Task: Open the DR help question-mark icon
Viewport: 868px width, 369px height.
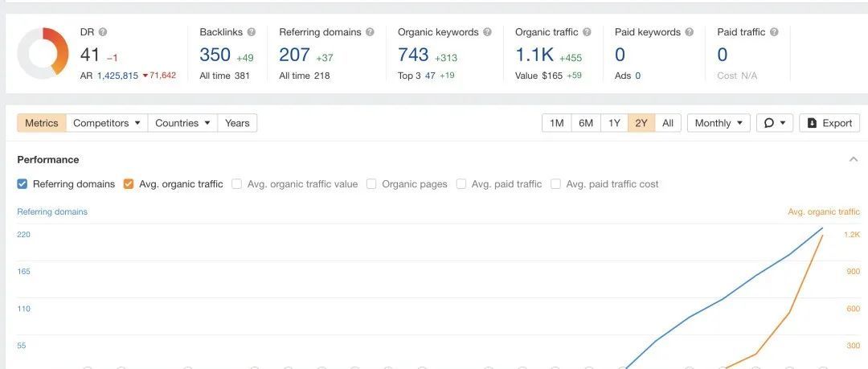Action: pyautogui.click(x=102, y=32)
